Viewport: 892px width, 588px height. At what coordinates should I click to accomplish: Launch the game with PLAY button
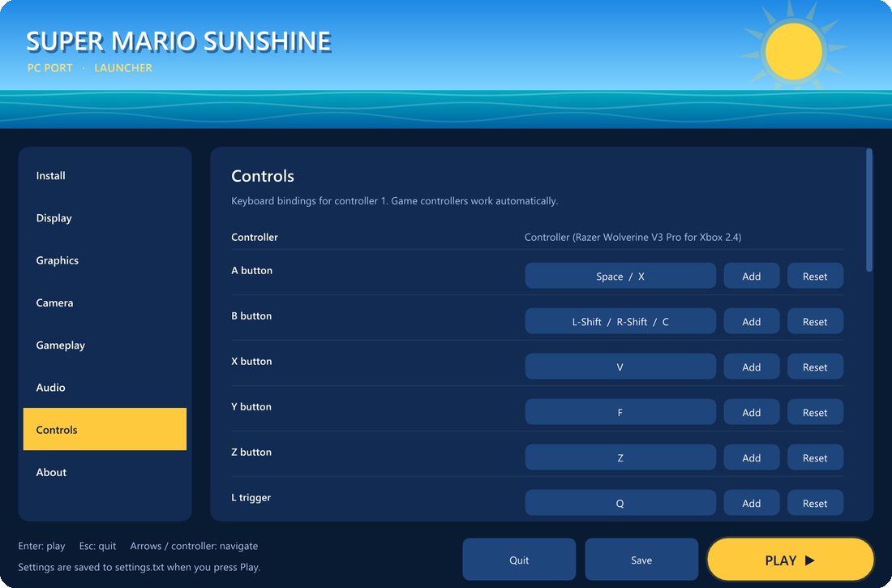(x=790, y=560)
